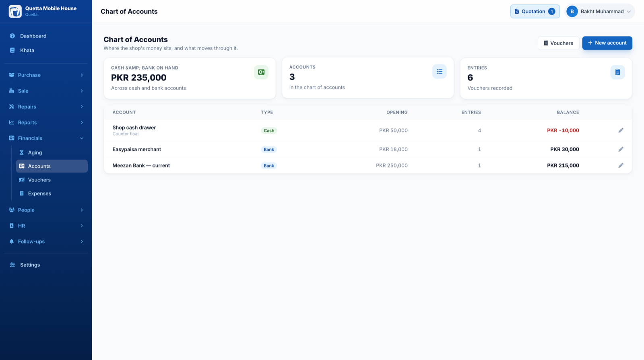Click the ENTRIES column header
This screenshot has width=644, height=360.
(471, 113)
